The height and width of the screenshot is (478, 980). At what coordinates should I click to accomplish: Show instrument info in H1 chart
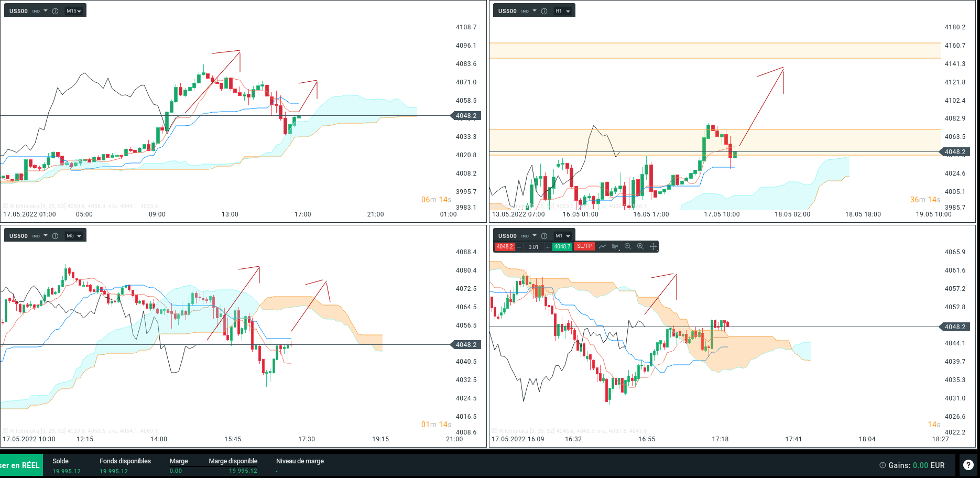(544, 11)
